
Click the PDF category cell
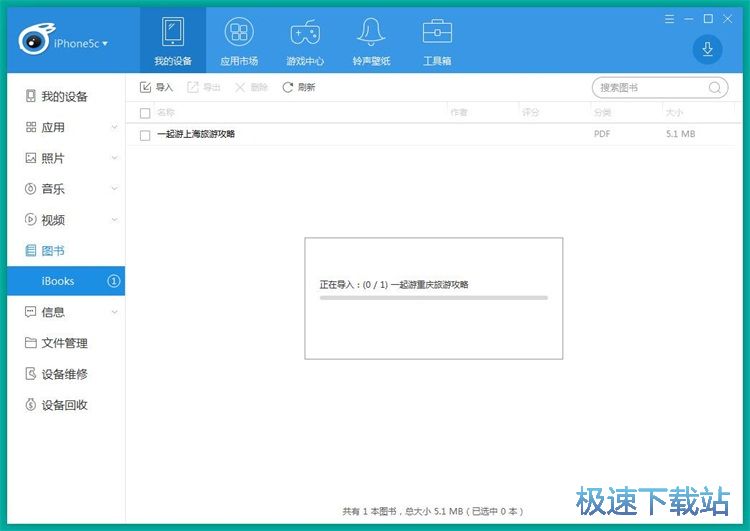(602, 134)
